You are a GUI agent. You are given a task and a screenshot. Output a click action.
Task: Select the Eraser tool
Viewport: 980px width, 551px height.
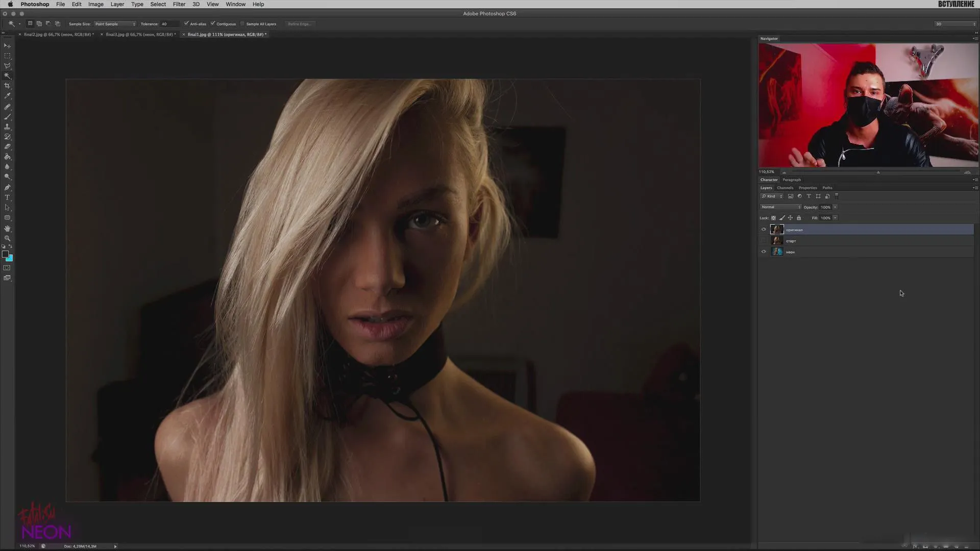click(x=7, y=146)
